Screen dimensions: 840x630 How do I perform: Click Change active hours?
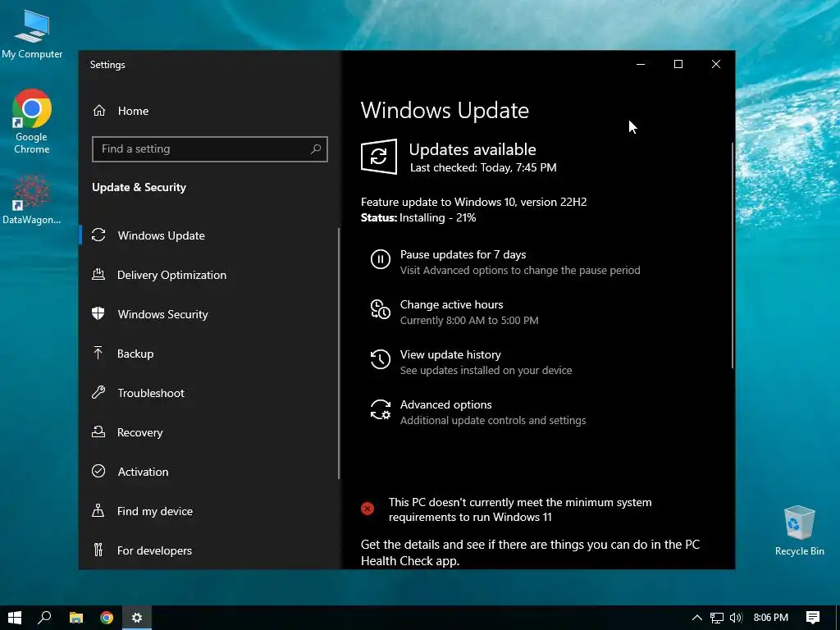[452, 304]
